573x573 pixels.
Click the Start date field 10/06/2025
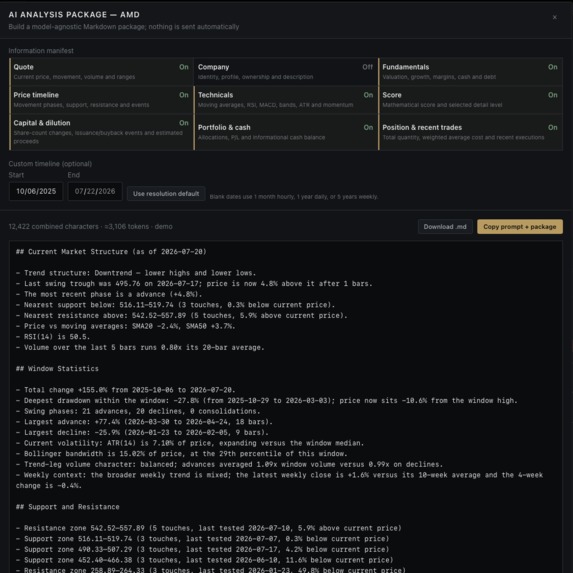pyautogui.click(x=36, y=191)
